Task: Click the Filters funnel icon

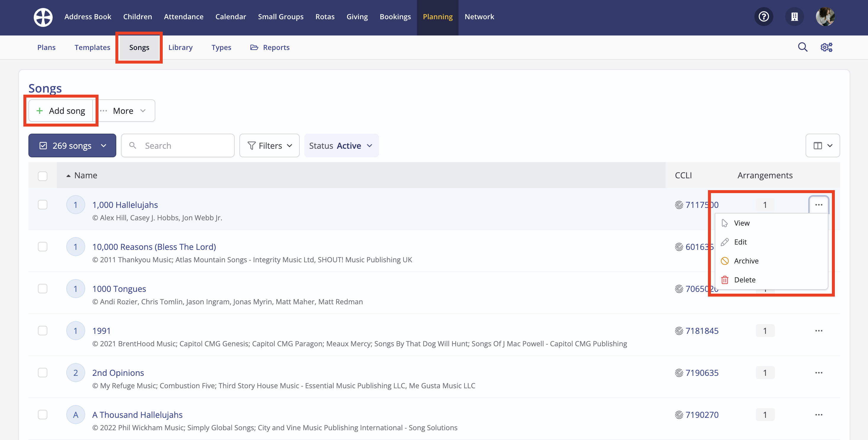Action: pos(251,145)
